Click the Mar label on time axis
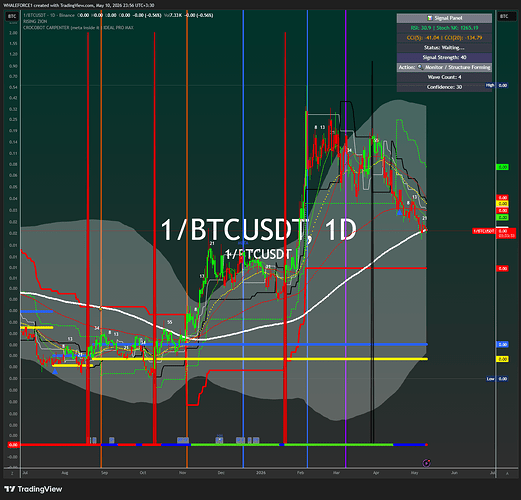The image size is (521, 500). pos(336,473)
